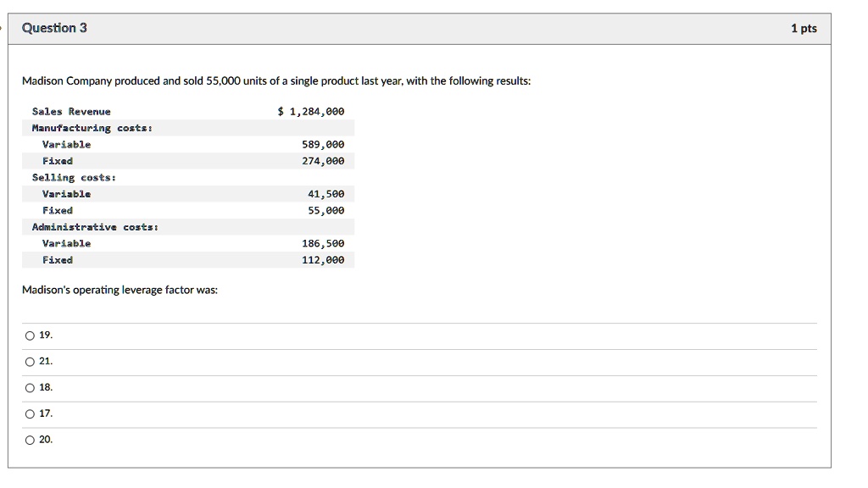Choose the 21 answer option radio button

(31, 362)
